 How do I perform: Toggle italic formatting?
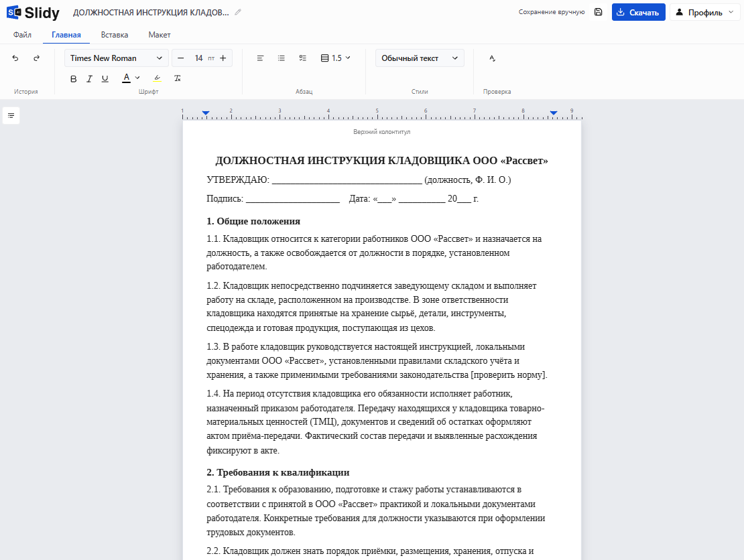[89, 79]
